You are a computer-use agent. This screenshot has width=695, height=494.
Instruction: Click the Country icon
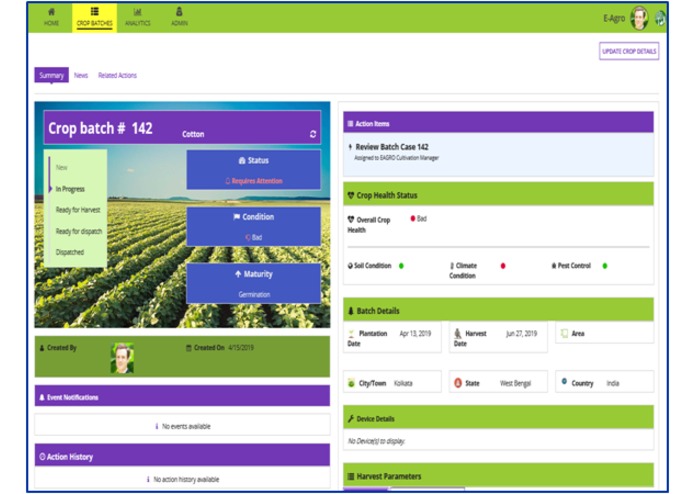[564, 381]
